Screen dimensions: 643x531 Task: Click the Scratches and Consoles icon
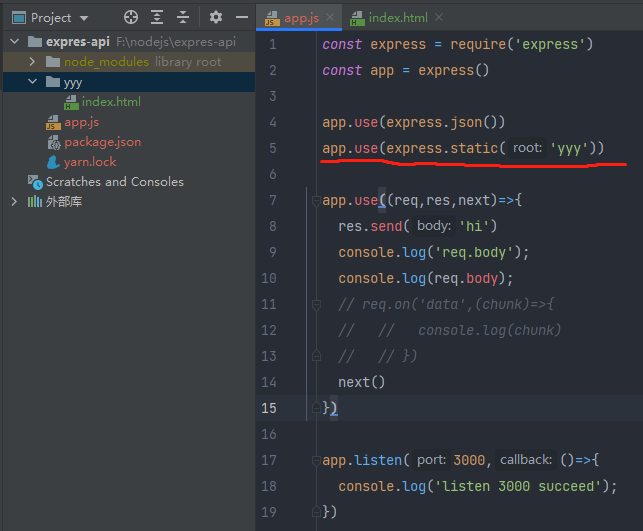tap(35, 182)
